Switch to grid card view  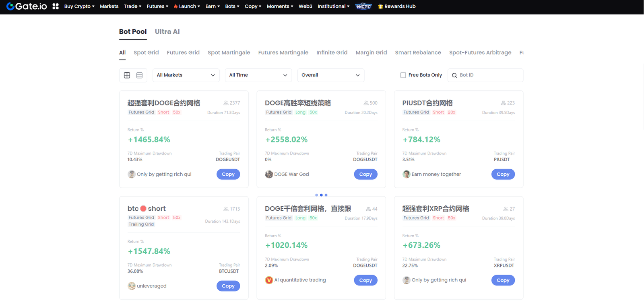(x=127, y=75)
